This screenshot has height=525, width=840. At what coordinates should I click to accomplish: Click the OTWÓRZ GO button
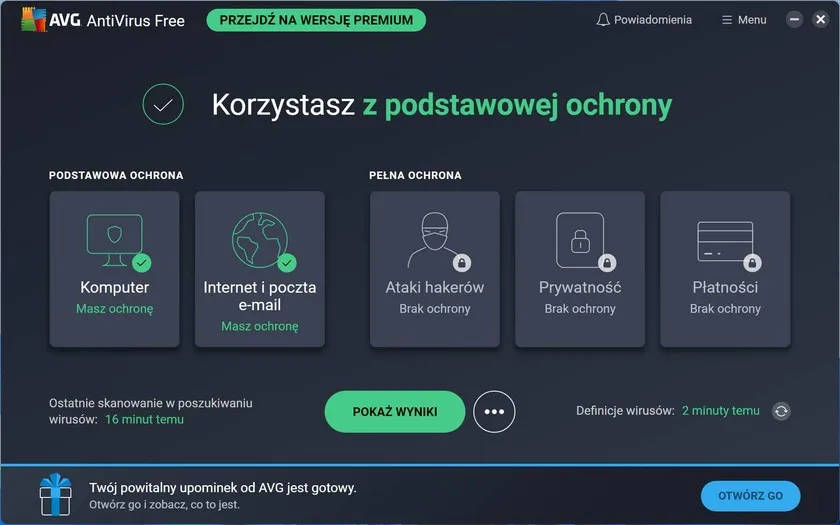click(751, 496)
